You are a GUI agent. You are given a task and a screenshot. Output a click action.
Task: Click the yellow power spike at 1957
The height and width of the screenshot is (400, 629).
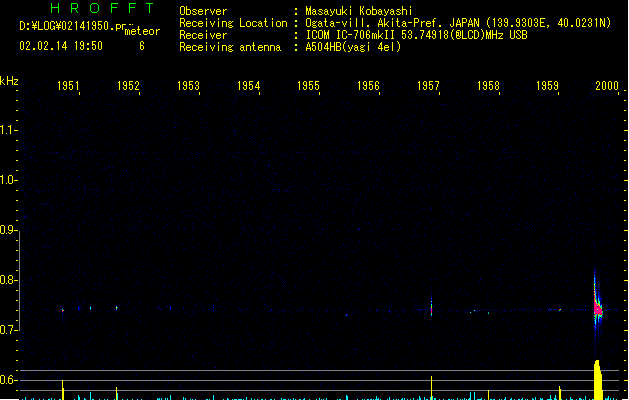coord(432,388)
